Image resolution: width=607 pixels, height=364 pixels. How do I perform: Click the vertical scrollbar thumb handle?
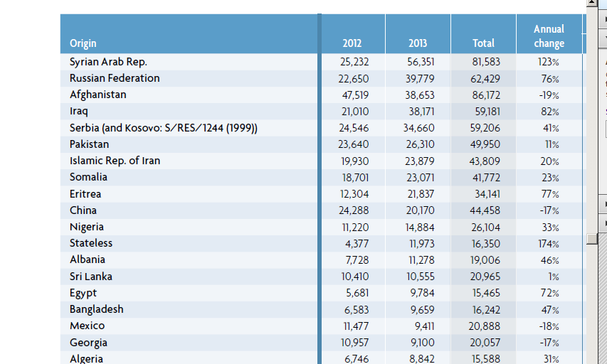pos(591,240)
